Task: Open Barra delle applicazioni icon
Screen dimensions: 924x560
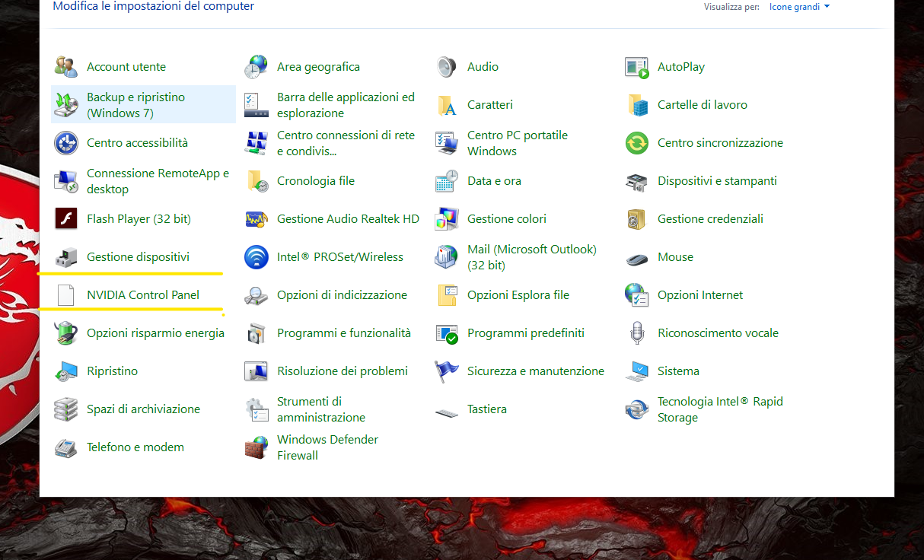Action: (x=256, y=105)
